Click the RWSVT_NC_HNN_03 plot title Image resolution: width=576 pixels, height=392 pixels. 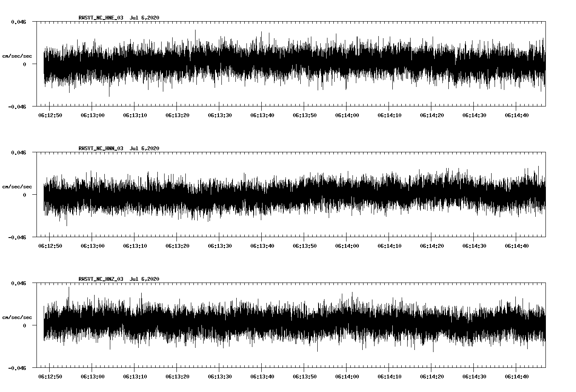coord(101,148)
